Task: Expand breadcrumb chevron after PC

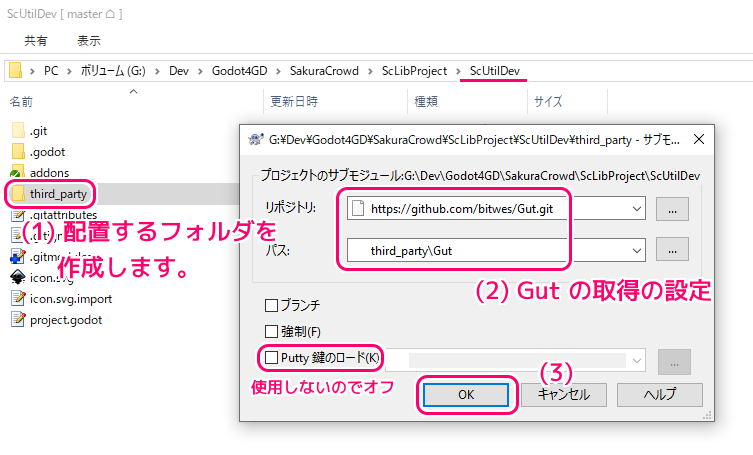Action: pyautogui.click(x=69, y=71)
